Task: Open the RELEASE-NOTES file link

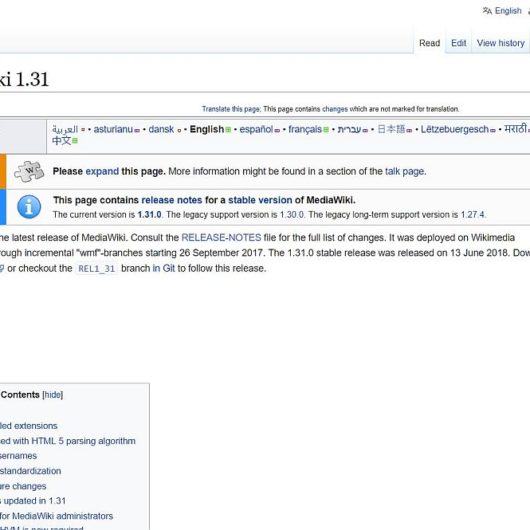Action: pyautogui.click(x=221, y=238)
